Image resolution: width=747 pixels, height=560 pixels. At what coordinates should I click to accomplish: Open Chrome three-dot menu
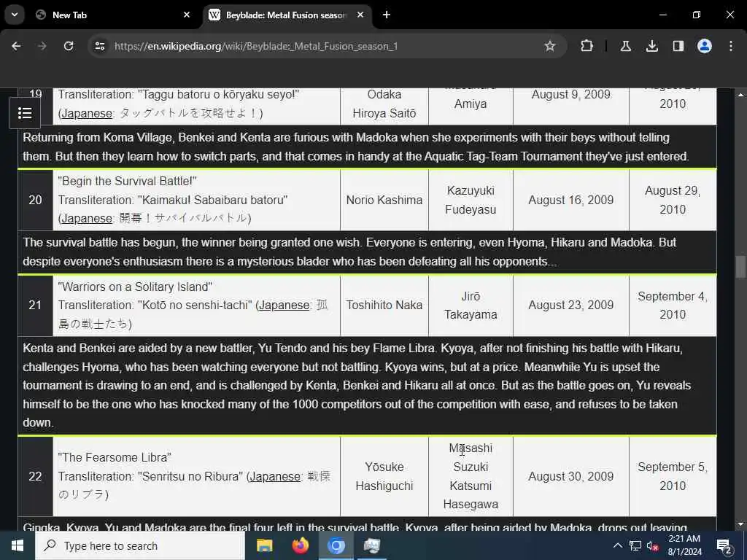(731, 46)
